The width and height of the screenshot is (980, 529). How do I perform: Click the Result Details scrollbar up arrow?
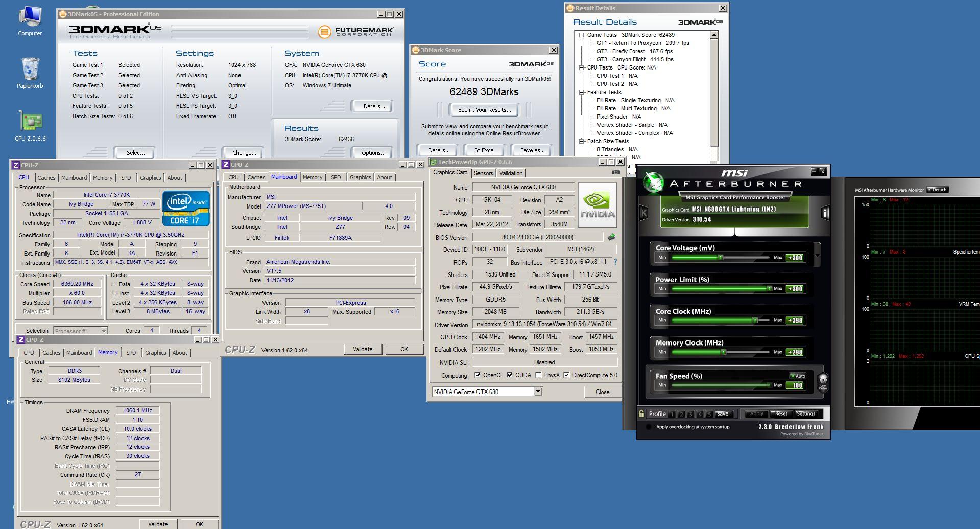[714, 35]
